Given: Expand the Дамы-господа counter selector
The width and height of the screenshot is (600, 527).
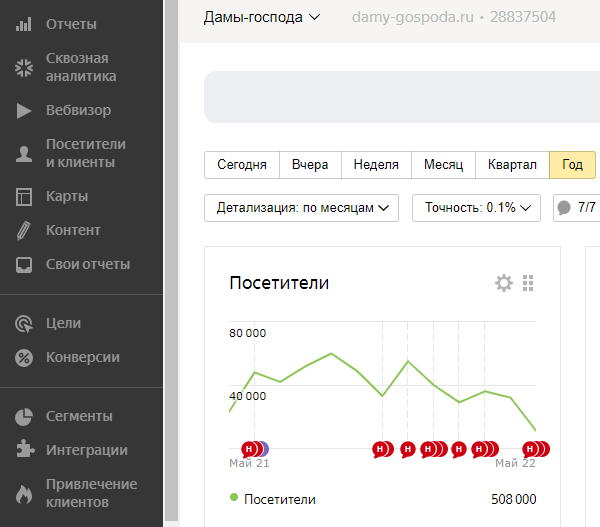Looking at the screenshot, I should point(262,18).
